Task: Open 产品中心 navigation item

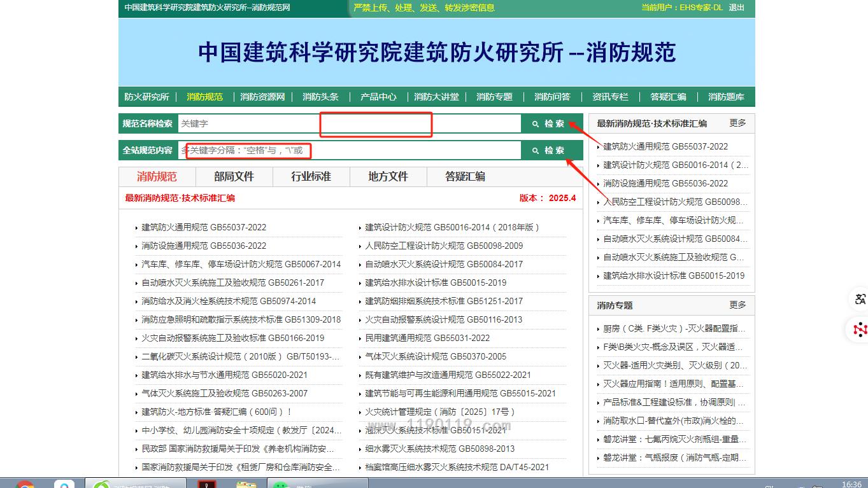Action: click(378, 97)
